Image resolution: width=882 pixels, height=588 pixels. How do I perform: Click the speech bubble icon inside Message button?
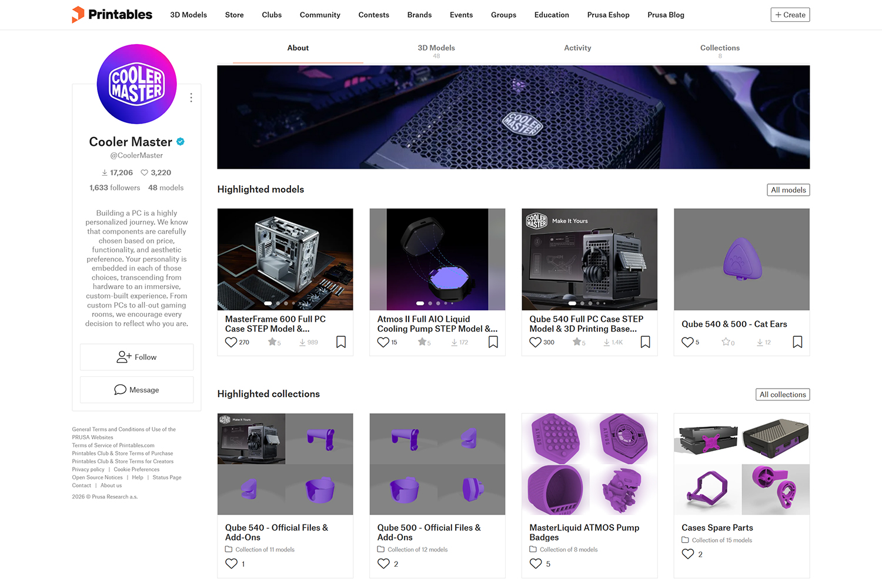(x=120, y=390)
